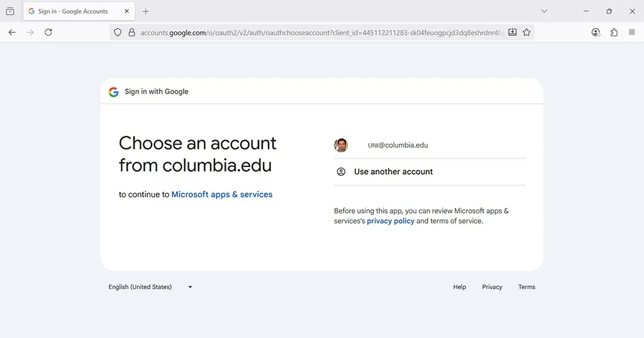Select Use another account
Image resolution: width=644 pixels, height=338 pixels.
pyautogui.click(x=430, y=172)
